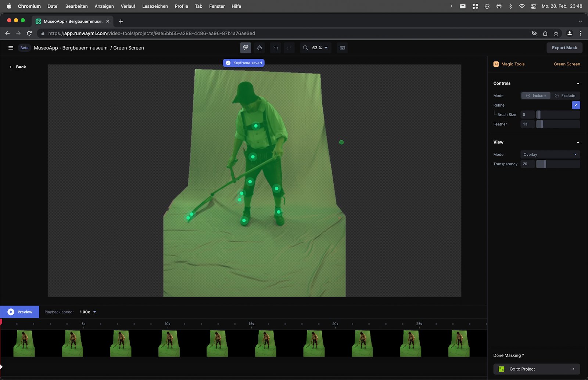Bookmark this page with the star icon

click(556, 33)
